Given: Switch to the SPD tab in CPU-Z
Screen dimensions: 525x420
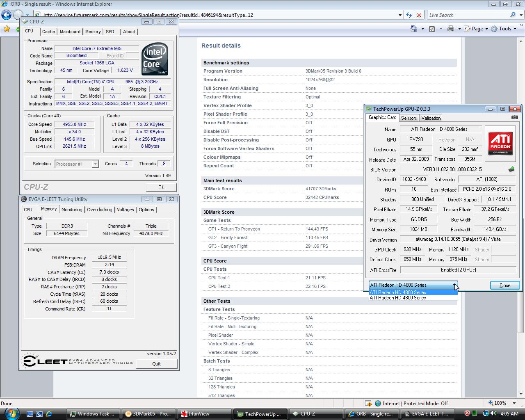Looking at the screenshot, I should [x=110, y=32].
